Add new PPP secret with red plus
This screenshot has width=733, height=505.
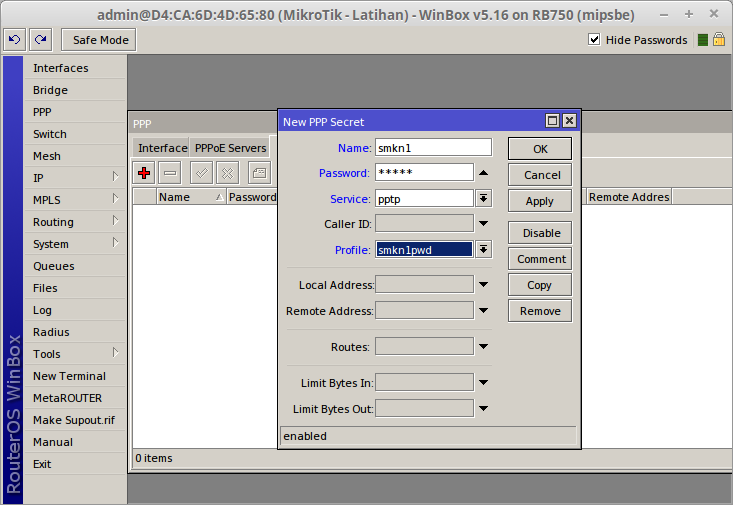[144, 173]
